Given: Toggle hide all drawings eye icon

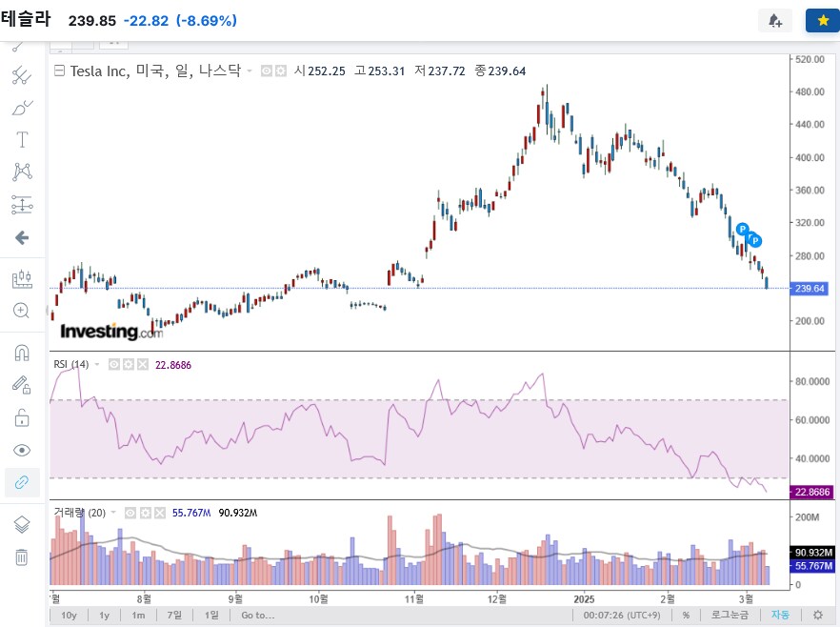Looking at the screenshot, I should [x=22, y=450].
